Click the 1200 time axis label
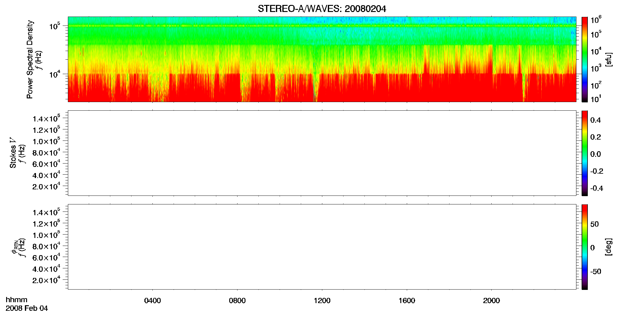This screenshot has width=644, height=332. click(x=322, y=301)
